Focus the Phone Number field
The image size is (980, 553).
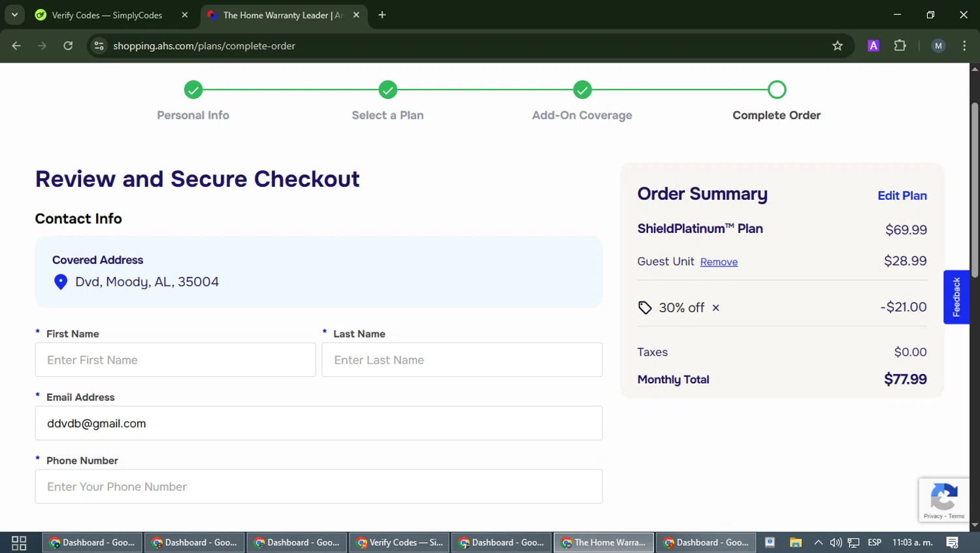tap(319, 486)
